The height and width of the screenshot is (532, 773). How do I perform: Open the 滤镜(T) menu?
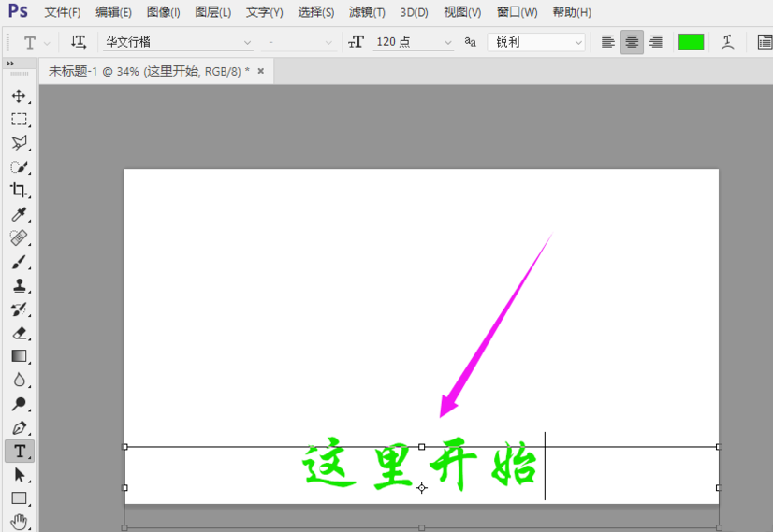pyautogui.click(x=367, y=12)
